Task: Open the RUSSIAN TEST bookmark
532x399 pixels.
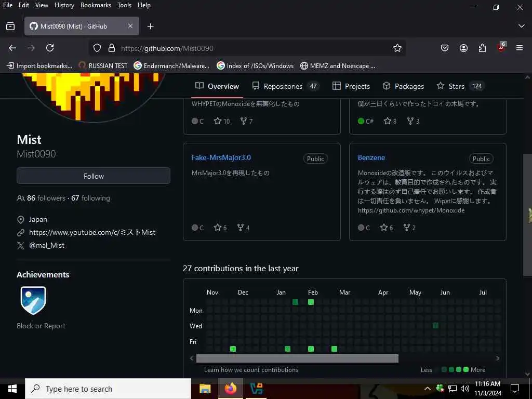Action: pos(103,66)
